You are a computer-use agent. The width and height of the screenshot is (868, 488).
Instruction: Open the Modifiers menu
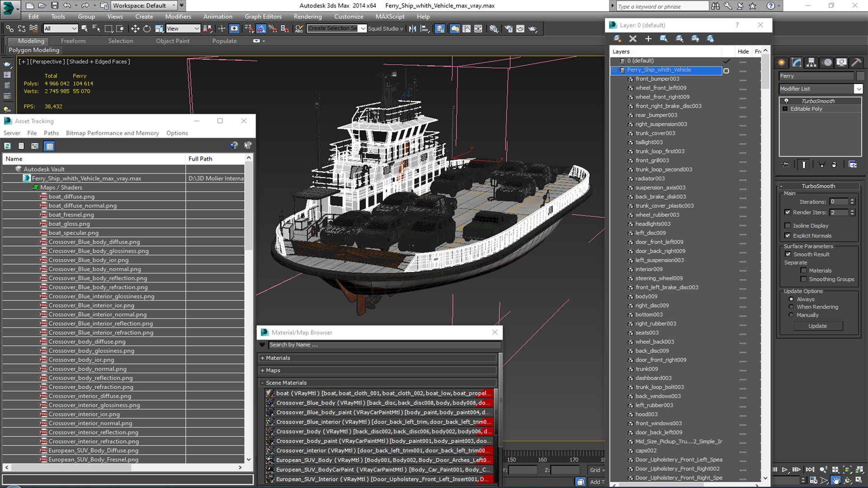click(178, 17)
